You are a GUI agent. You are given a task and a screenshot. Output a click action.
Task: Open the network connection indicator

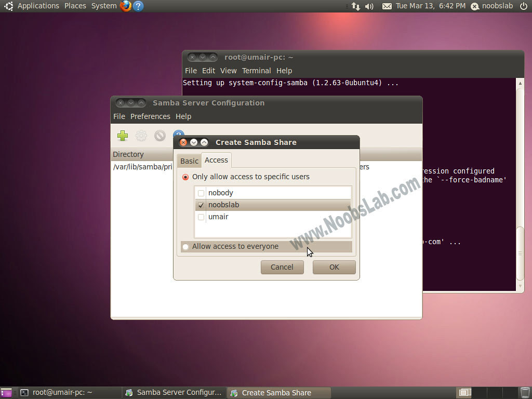[355, 6]
